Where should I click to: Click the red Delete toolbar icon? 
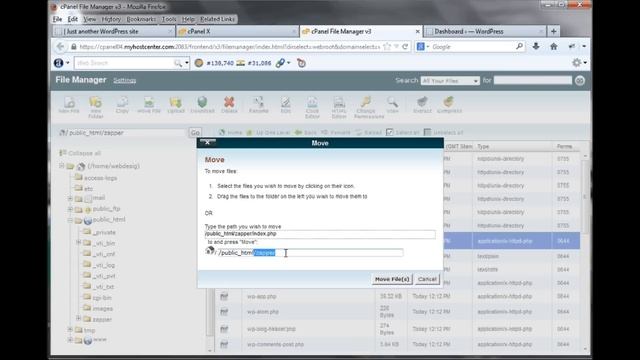[x=229, y=105]
